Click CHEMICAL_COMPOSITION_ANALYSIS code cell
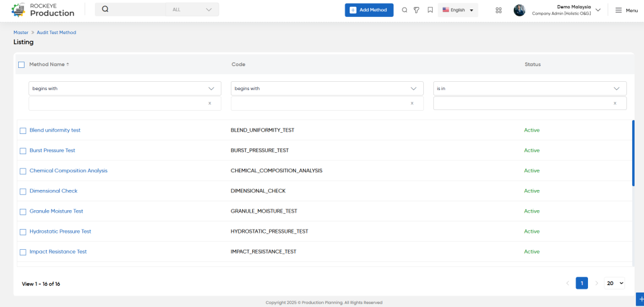This screenshot has width=644, height=307. 277,170
